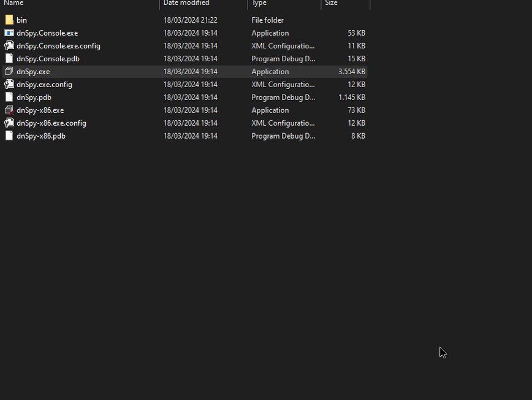Click the date modified of dnSpy.pdb
The image size is (532, 400).
(191, 98)
